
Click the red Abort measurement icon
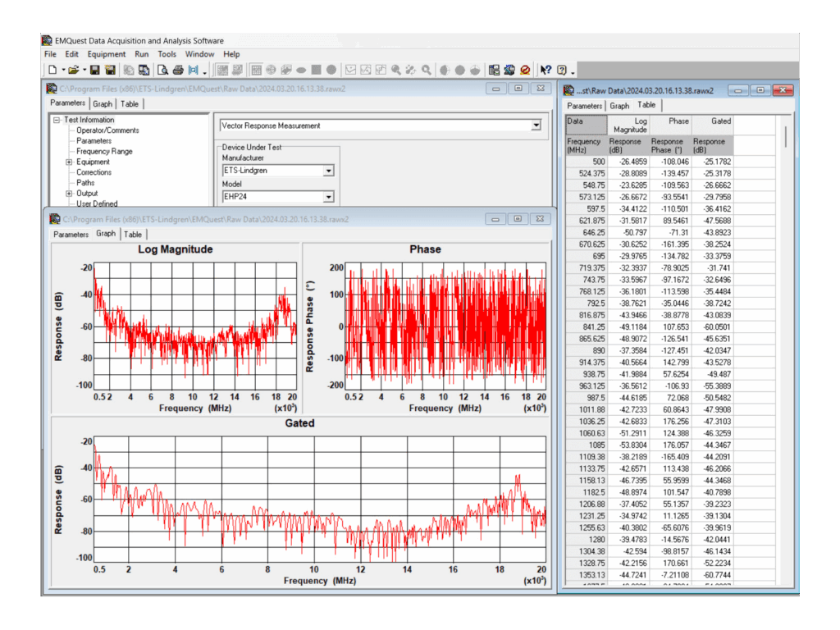point(525,70)
